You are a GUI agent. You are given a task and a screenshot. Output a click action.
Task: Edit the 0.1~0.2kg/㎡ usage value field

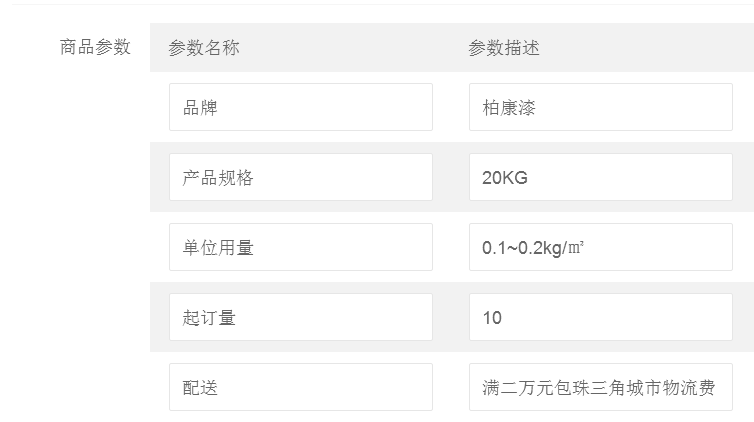(600, 247)
